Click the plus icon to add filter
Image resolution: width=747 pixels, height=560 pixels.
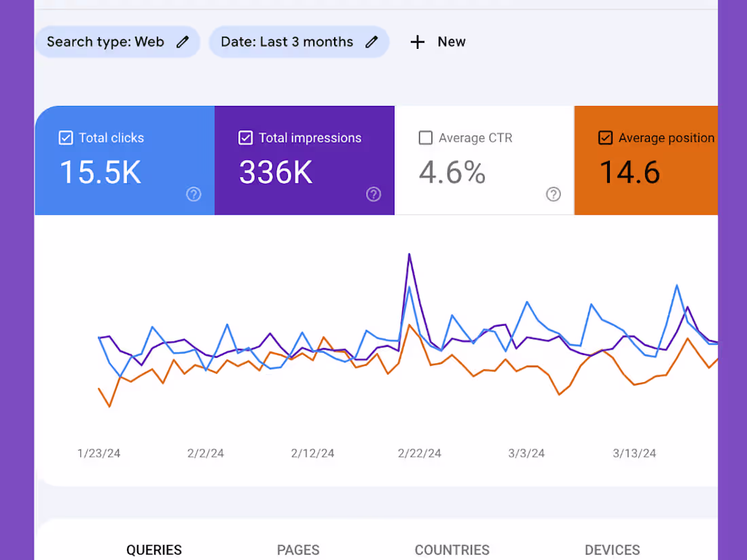[418, 42]
